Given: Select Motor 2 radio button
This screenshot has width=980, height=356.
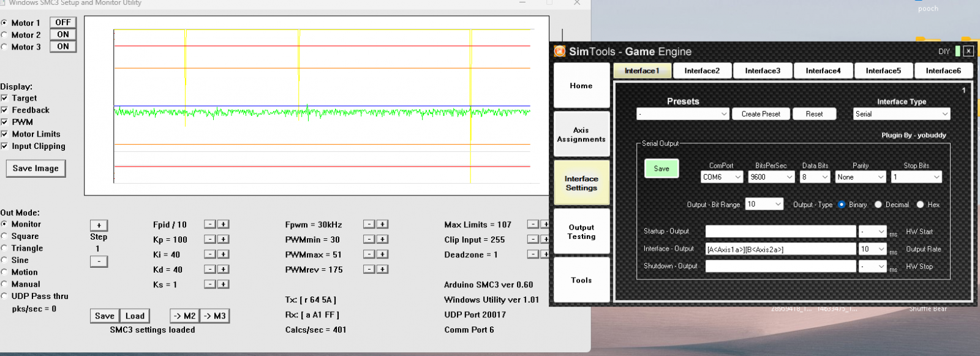Looking at the screenshot, I should point(4,35).
